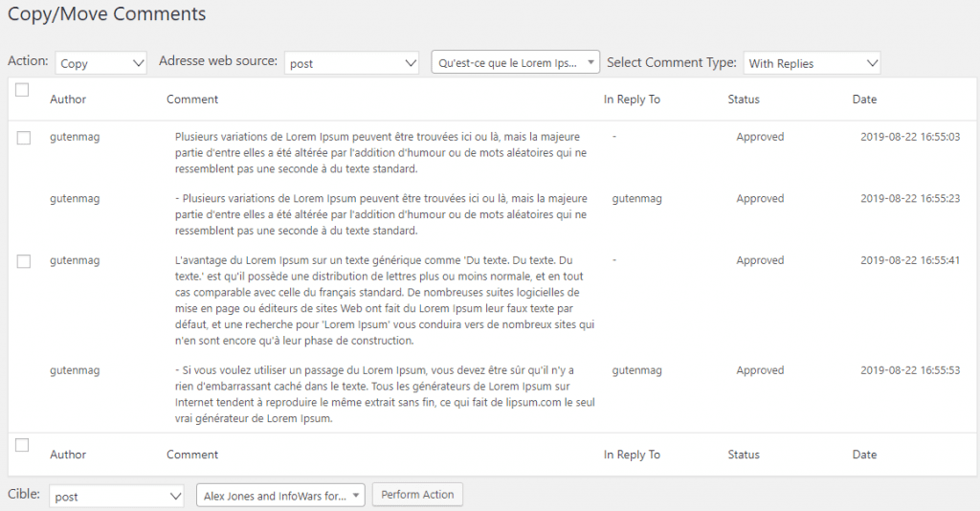Image resolution: width=980 pixels, height=511 pixels.
Task: Click the Perform Action button
Action: [417, 495]
